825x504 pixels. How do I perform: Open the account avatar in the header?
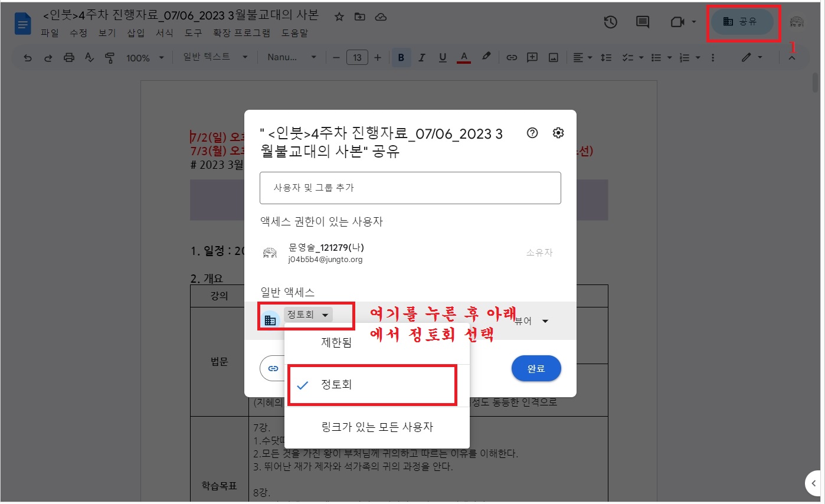pyautogui.click(x=797, y=22)
